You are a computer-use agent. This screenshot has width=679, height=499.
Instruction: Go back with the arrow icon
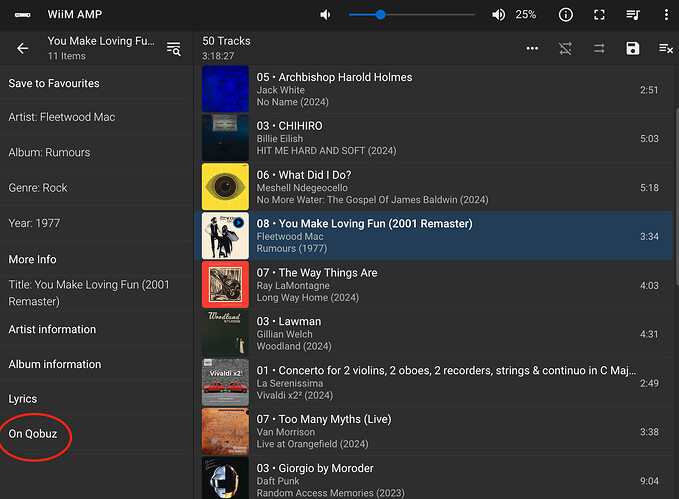click(23, 48)
